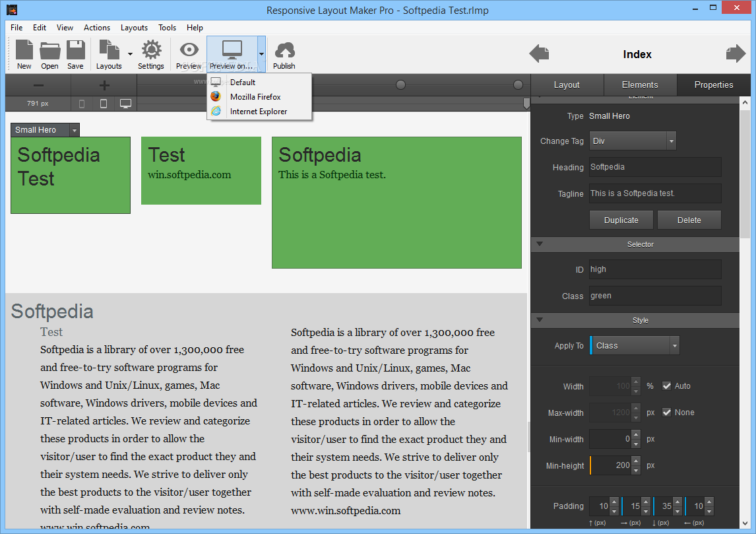The width and height of the screenshot is (756, 534).
Task: Open the Layouts dropdown arrow
Action: tap(130, 54)
